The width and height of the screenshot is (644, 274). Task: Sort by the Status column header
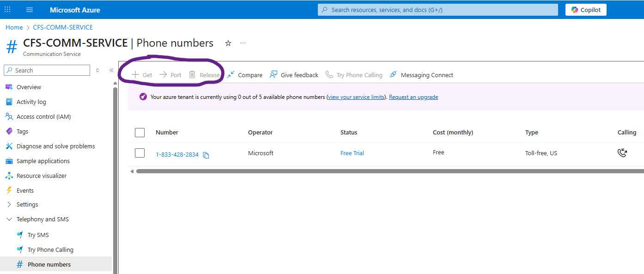pos(349,132)
